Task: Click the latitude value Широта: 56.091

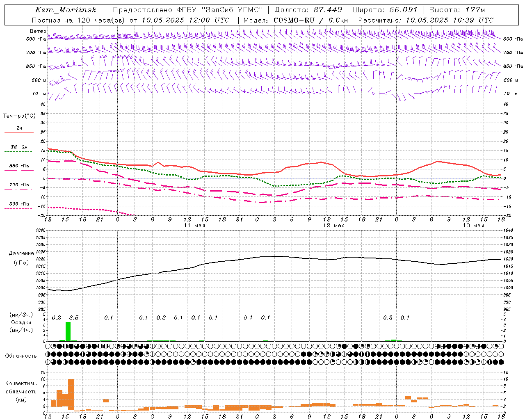Action: tap(385, 10)
